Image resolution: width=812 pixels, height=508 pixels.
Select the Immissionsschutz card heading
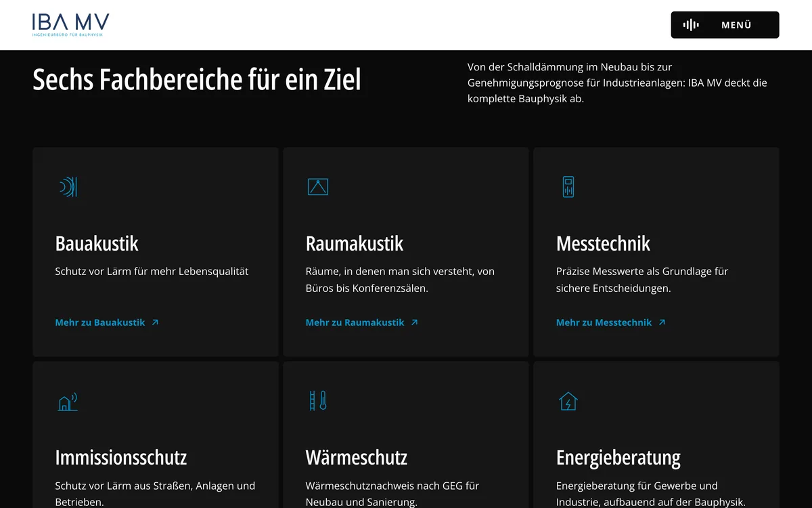tap(121, 457)
